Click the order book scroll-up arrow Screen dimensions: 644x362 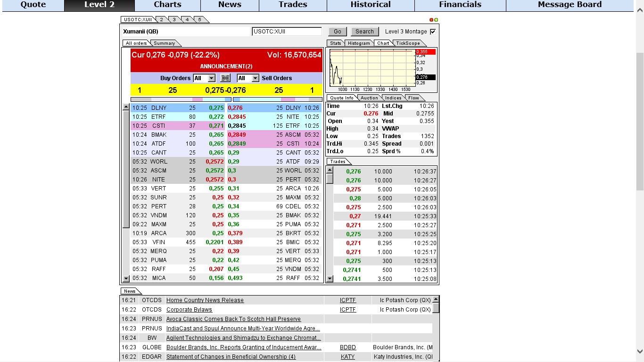pyautogui.click(x=126, y=107)
